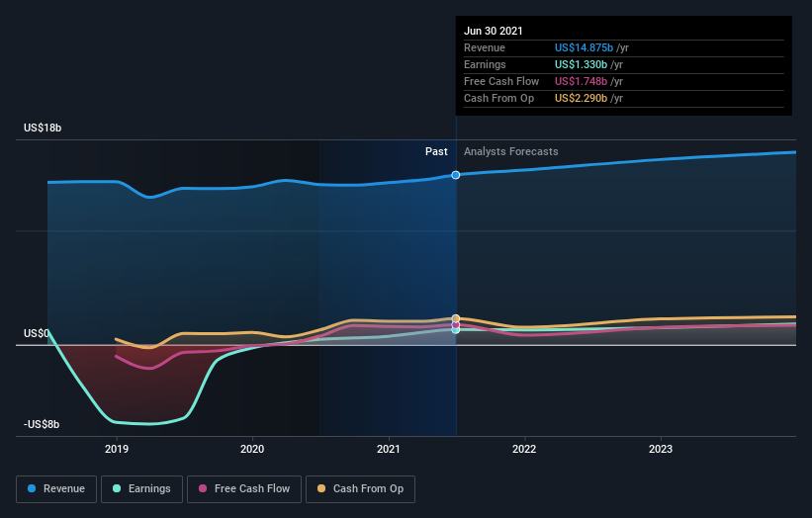Viewport: 812px width, 518px height.
Task: Click the US$14.875b revenue value
Action: click(x=584, y=47)
